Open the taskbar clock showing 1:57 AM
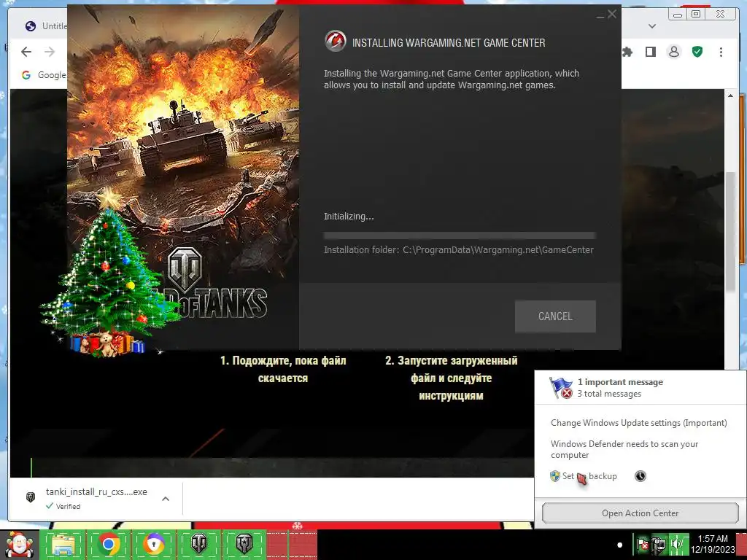Viewport: 747px width, 560px height. pos(713,544)
